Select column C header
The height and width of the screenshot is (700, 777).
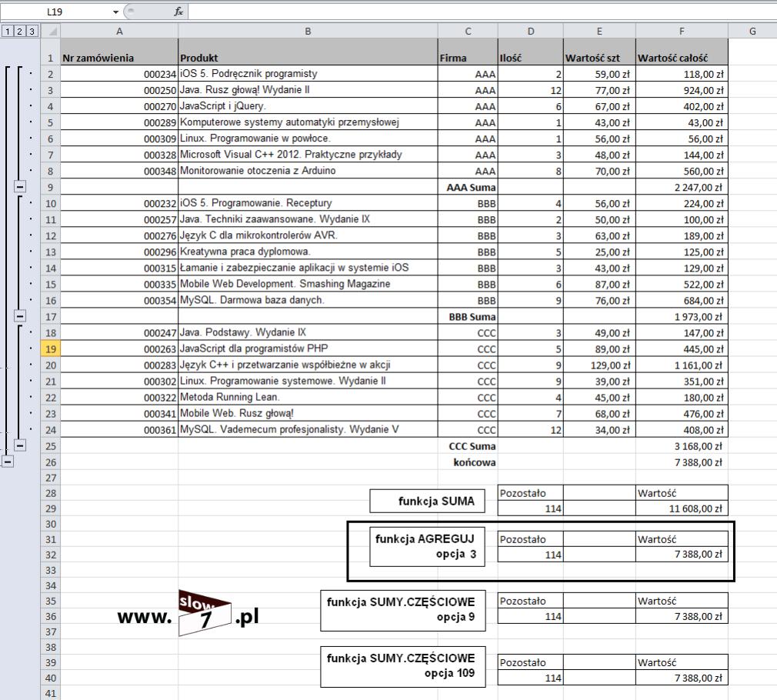(x=468, y=32)
